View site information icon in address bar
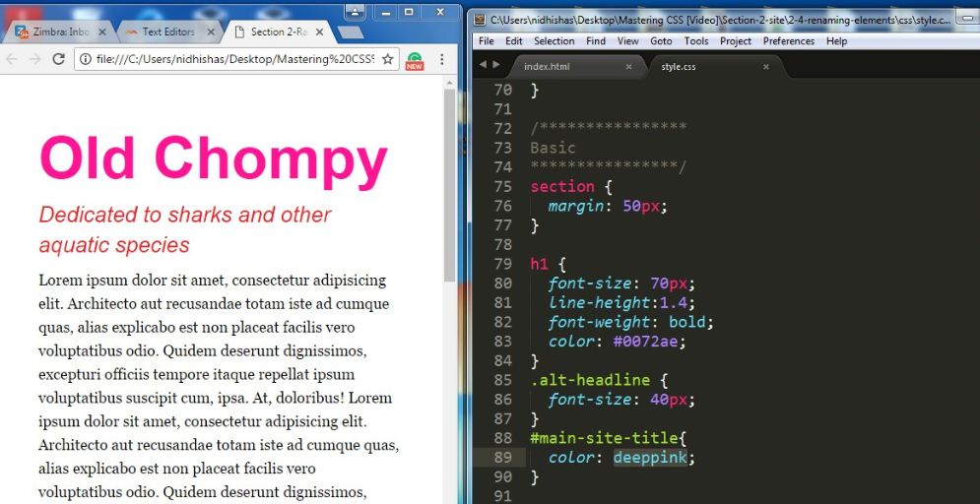The width and height of the screenshot is (980, 504). (x=86, y=59)
